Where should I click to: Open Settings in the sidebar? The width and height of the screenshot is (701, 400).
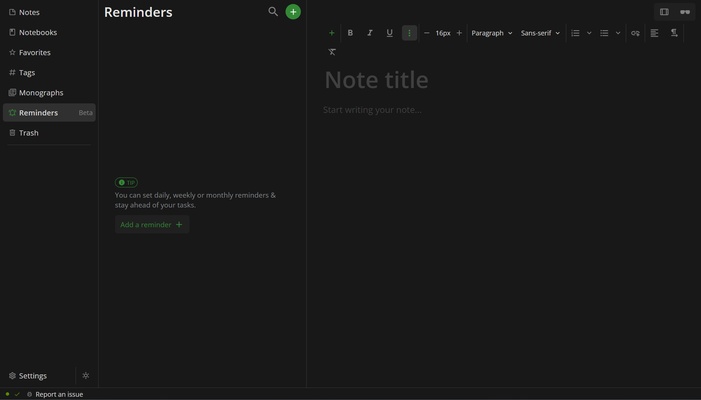point(38,376)
